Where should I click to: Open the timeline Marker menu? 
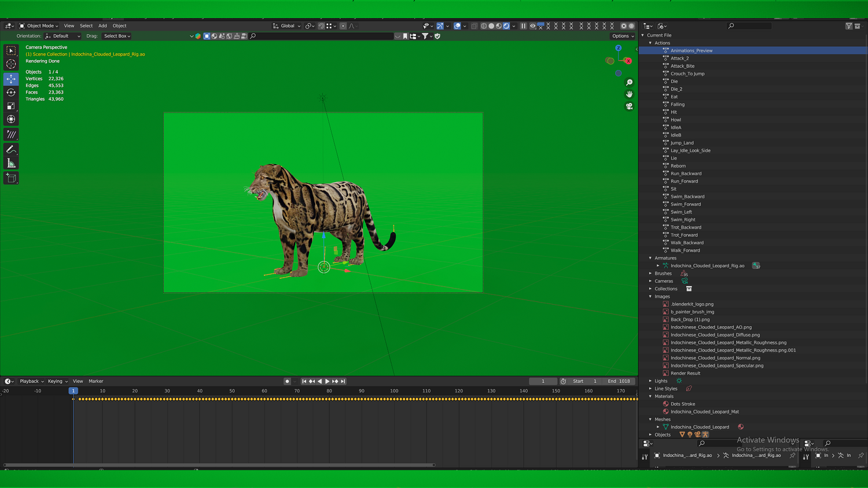click(96, 382)
